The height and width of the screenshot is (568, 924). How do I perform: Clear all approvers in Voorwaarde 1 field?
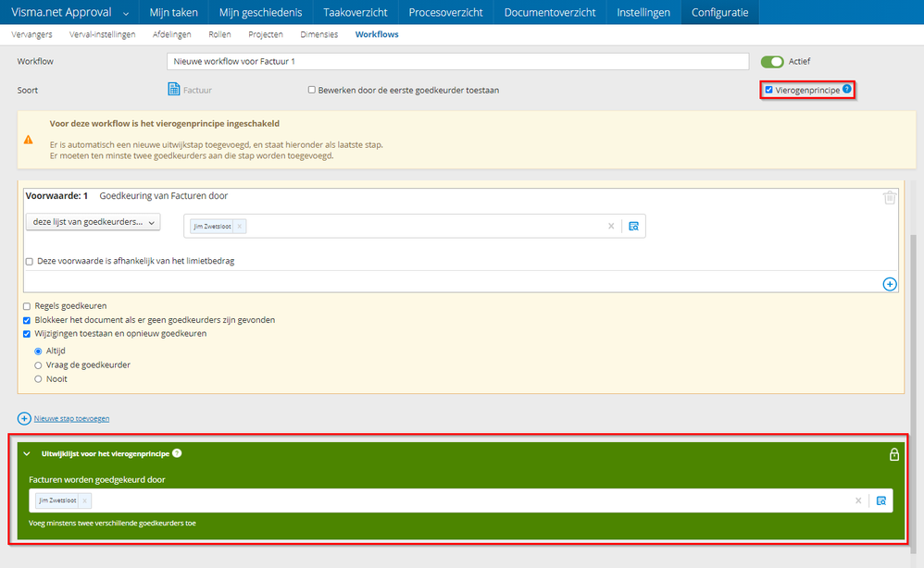[x=611, y=226]
